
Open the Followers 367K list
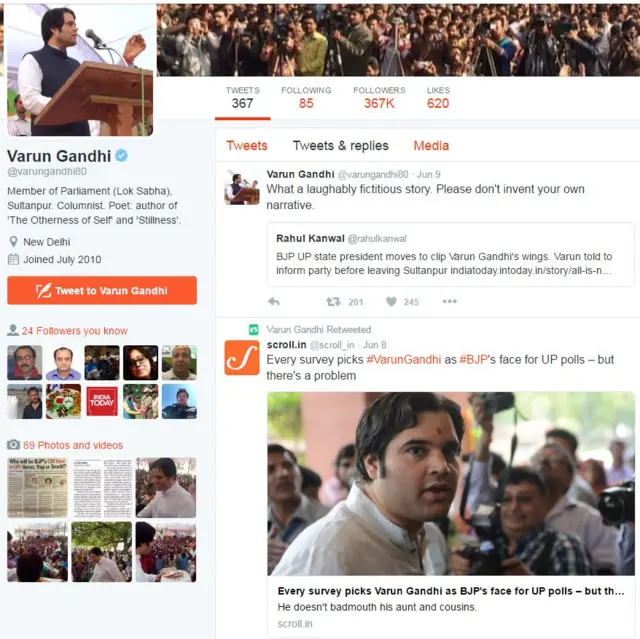[379, 98]
